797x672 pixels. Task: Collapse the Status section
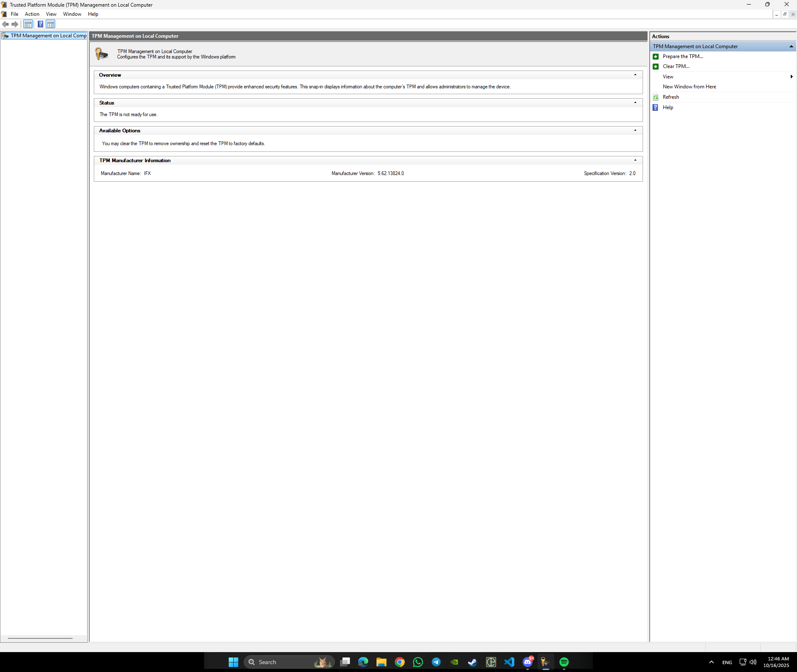click(x=635, y=103)
